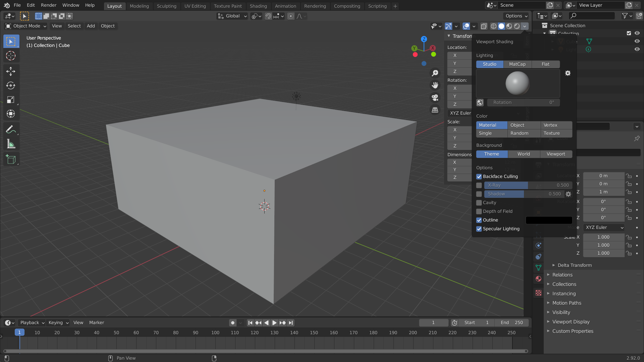Open Global transform orientation dropdown
Screen dimensions: 644x362
(232, 16)
